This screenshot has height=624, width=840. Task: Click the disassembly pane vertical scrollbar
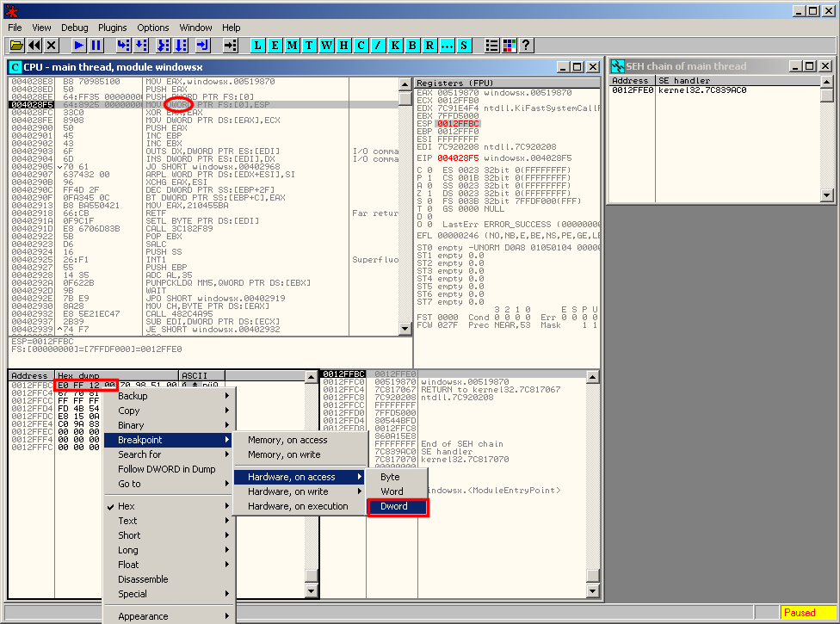click(x=405, y=215)
